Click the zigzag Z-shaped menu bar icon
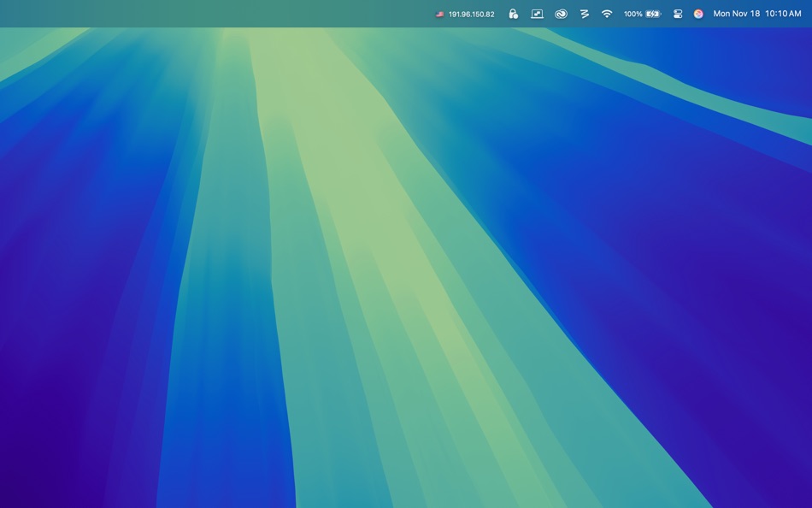The image size is (812, 508). (x=585, y=14)
